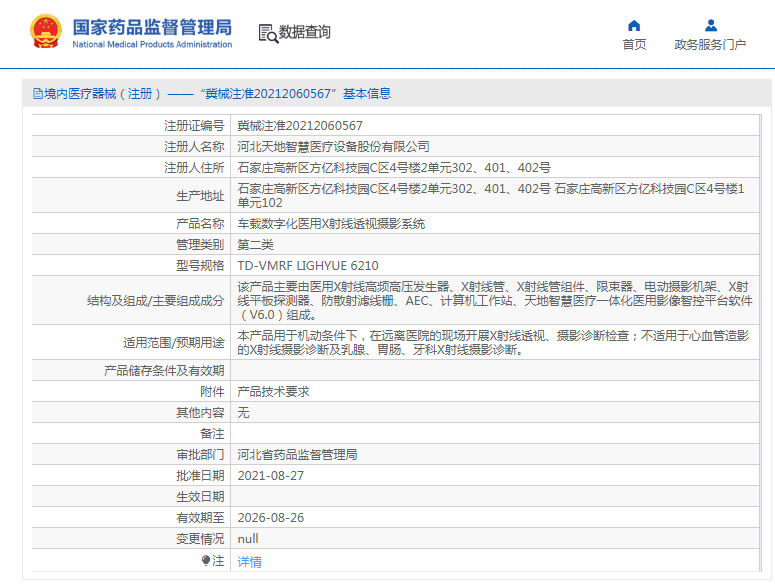
Task: Open 政务服务门户 navigation link
Action: point(710,44)
